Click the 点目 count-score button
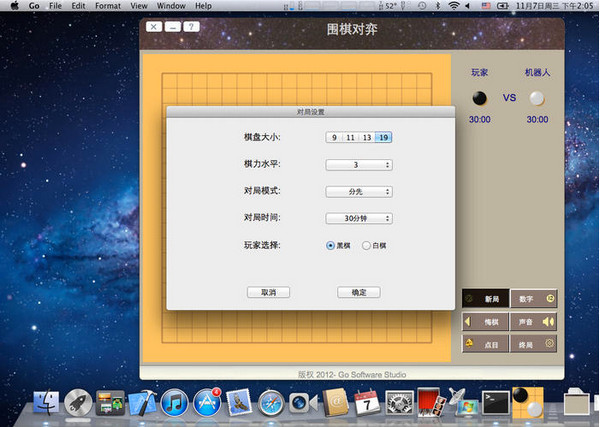This screenshot has width=600, height=427. 485,344
